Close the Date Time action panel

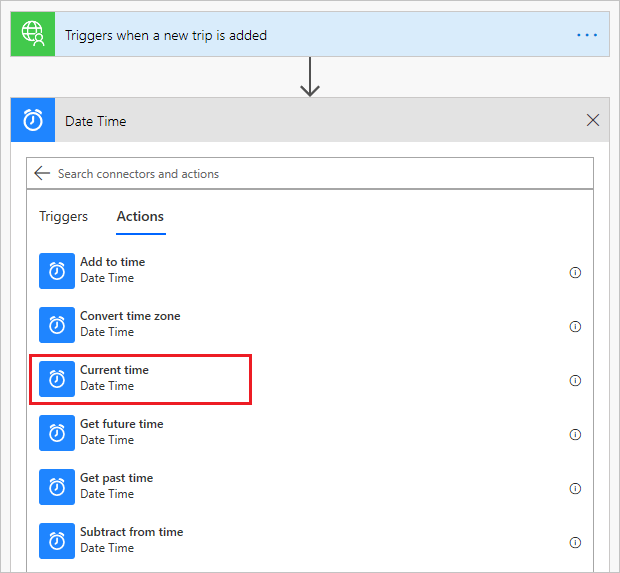tap(593, 120)
